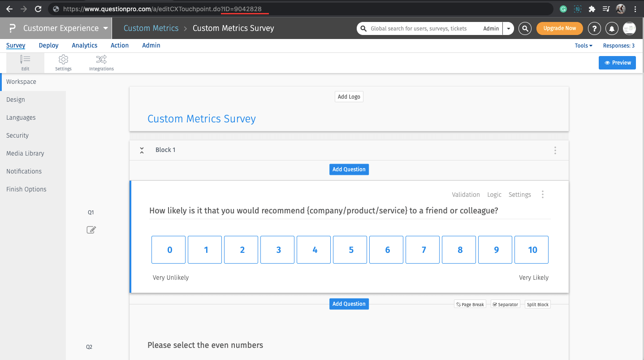Viewport: 644px width, 360px height.
Task: Toggle the Separator checkbox for Q1
Action: tap(505, 304)
